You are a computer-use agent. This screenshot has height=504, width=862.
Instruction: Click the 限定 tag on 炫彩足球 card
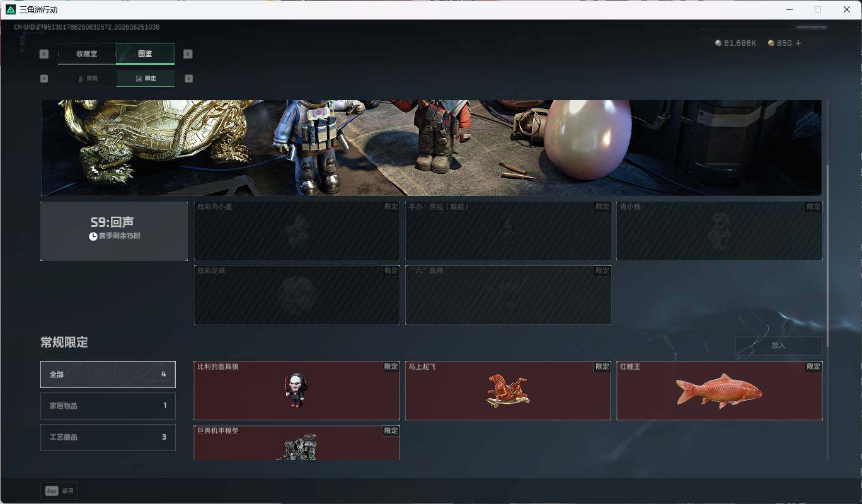(x=391, y=271)
